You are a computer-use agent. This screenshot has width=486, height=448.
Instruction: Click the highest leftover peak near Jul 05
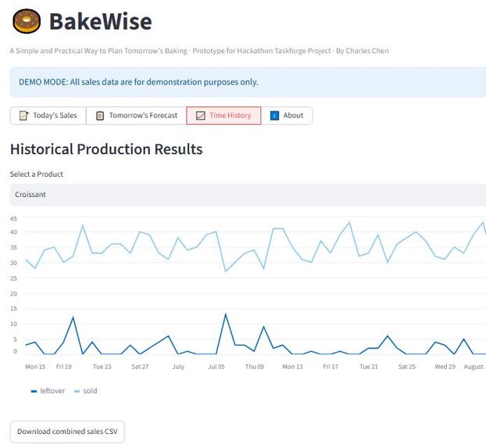226,314
